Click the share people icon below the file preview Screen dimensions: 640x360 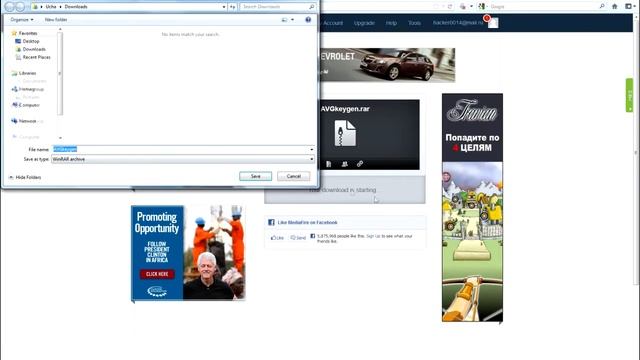click(x=344, y=164)
